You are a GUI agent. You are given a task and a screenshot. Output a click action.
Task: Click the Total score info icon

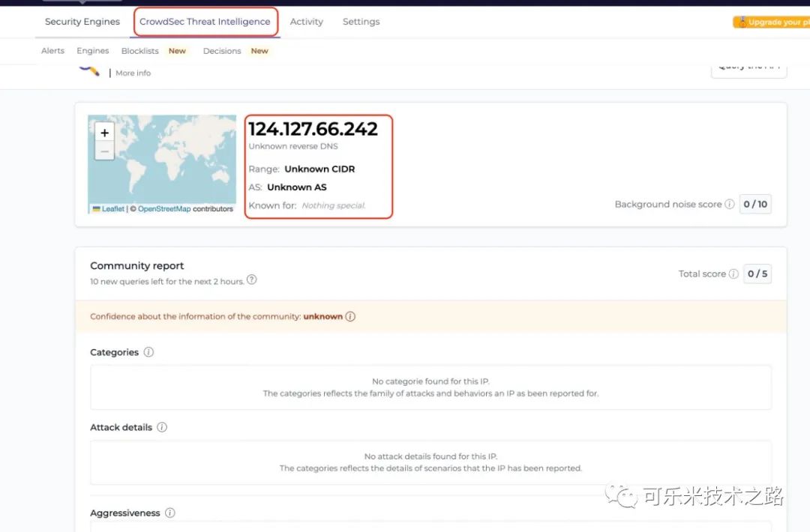[733, 273]
